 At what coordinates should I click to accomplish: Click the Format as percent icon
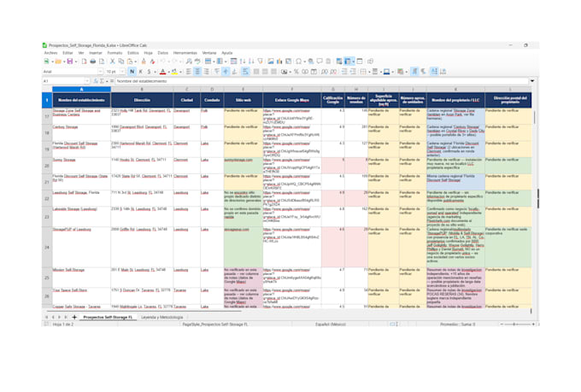(296, 72)
